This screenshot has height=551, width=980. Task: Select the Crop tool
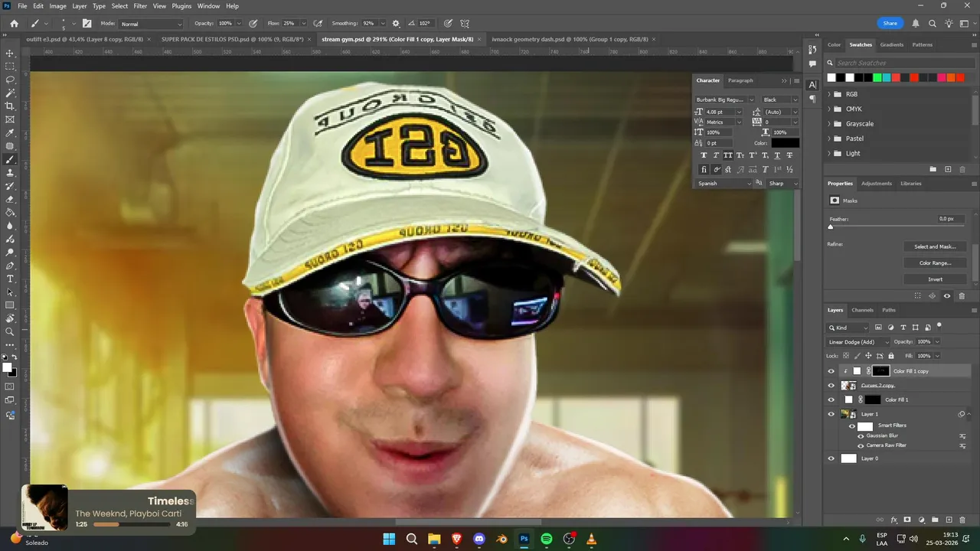point(10,106)
